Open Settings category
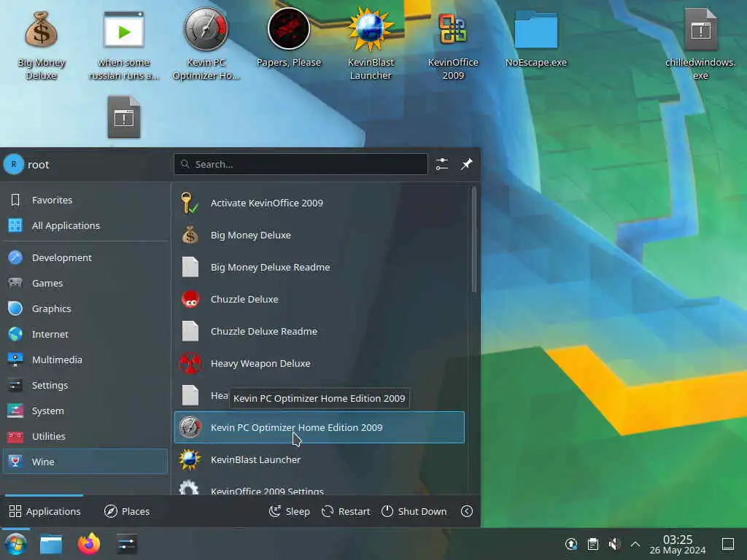Image resolution: width=747 pixels, height=560 pixels. (85, 385)
